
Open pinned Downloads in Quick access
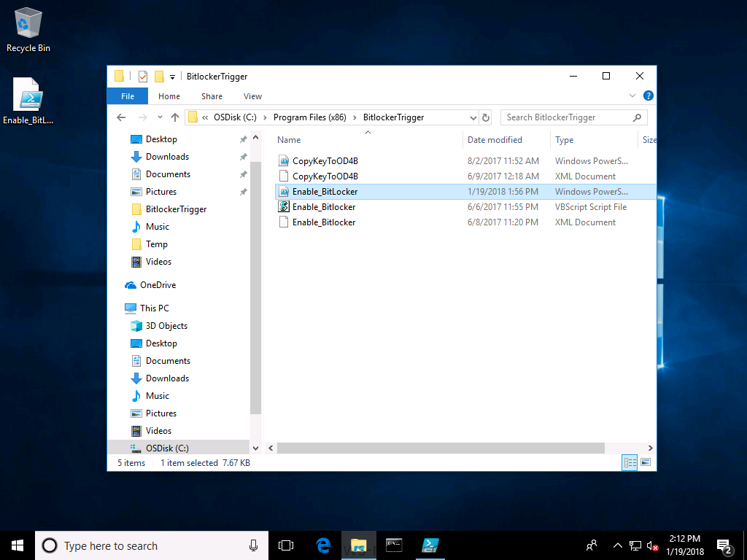[x=167, y=157]
